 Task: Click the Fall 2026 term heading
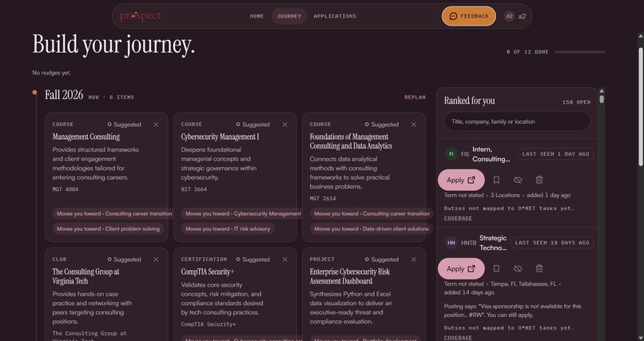pos(64,95)
